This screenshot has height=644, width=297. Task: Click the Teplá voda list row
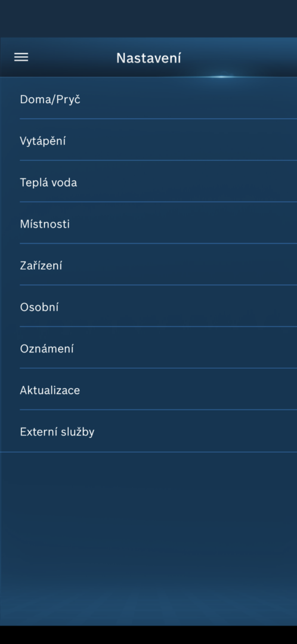148,181
